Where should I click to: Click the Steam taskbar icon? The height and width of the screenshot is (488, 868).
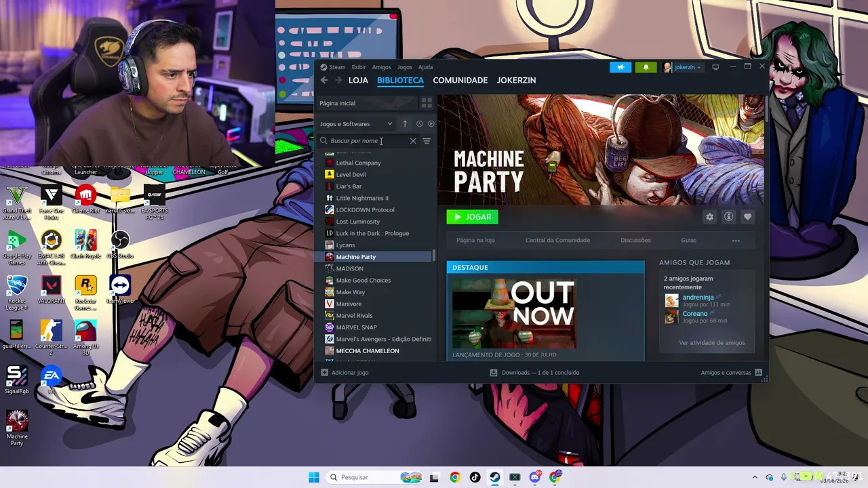(495, 477)
